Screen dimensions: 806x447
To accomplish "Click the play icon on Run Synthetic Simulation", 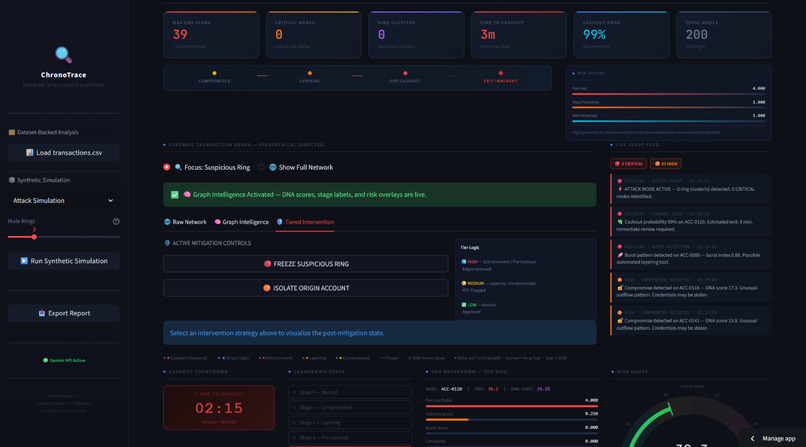I will 24,261.
